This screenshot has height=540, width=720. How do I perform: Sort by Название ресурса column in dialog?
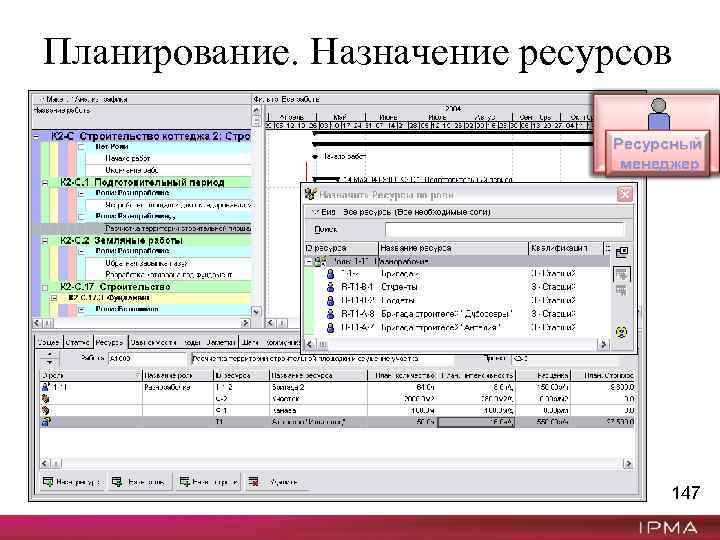click(x=453, y=248)
